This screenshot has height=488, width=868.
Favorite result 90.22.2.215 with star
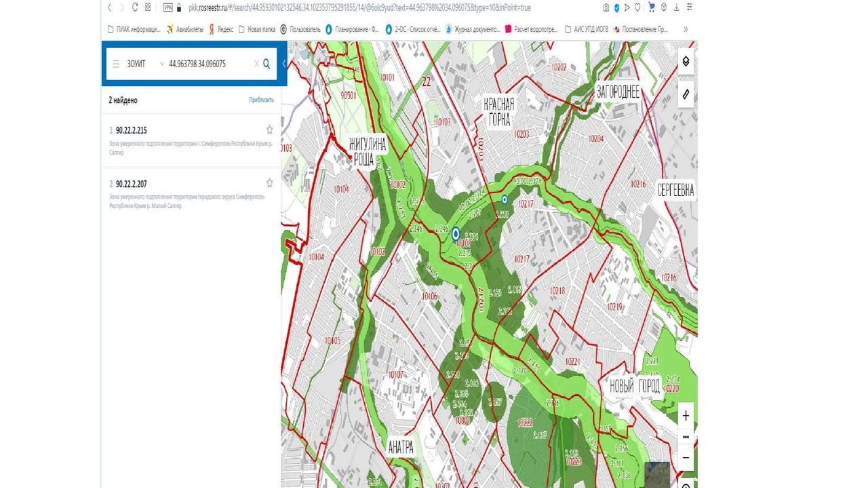(x=269, y=129)
